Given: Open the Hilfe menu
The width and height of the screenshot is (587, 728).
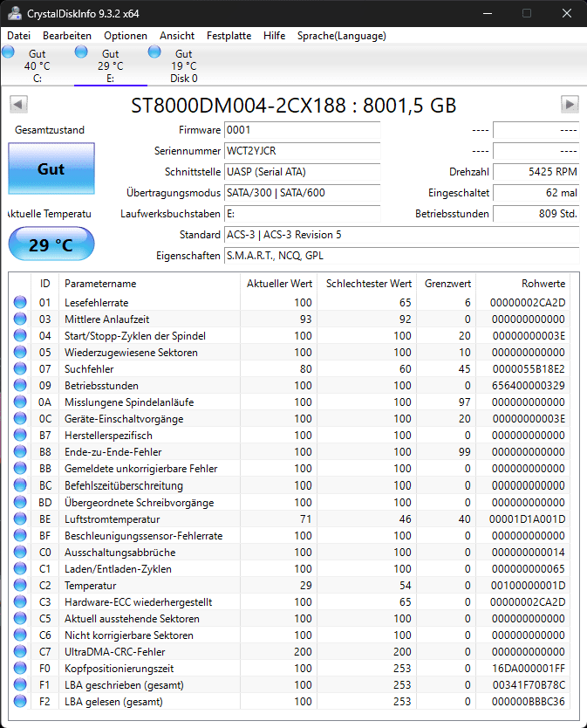Looking at the screenshot, I should tap(274, 36).
